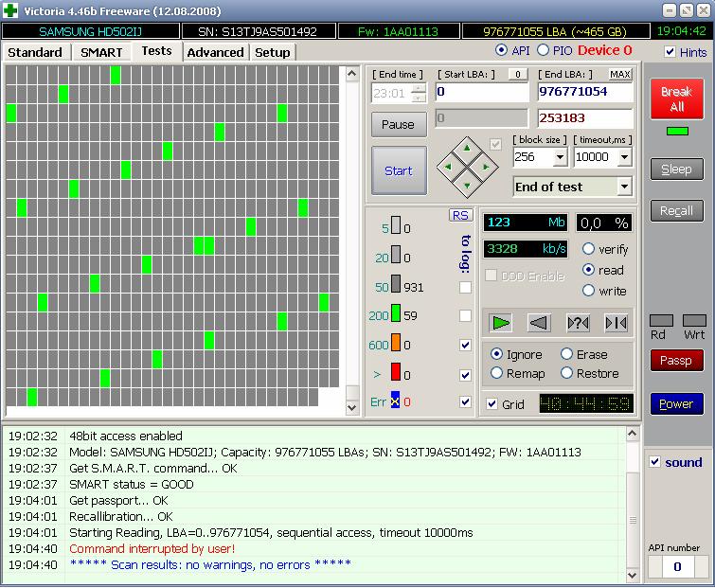Expand the timeout ms dropdown
The height and width of the screenshot is (588, 715).
click(624, 157)
